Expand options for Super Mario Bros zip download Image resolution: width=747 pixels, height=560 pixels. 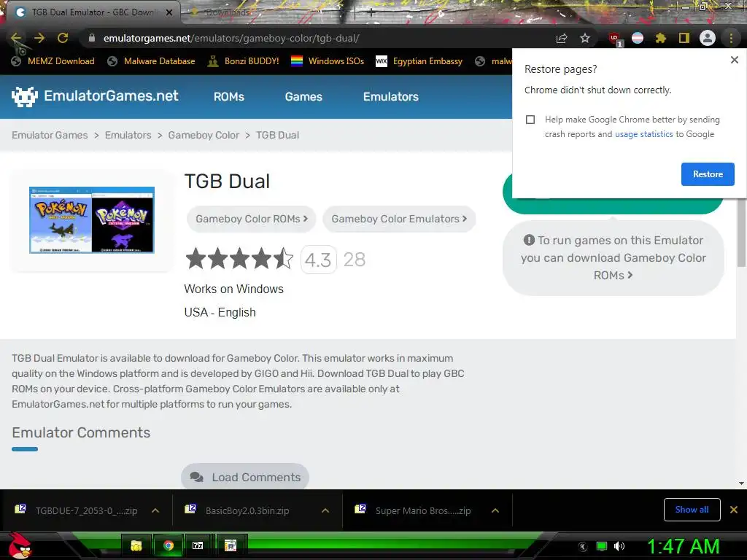[495, 510]
